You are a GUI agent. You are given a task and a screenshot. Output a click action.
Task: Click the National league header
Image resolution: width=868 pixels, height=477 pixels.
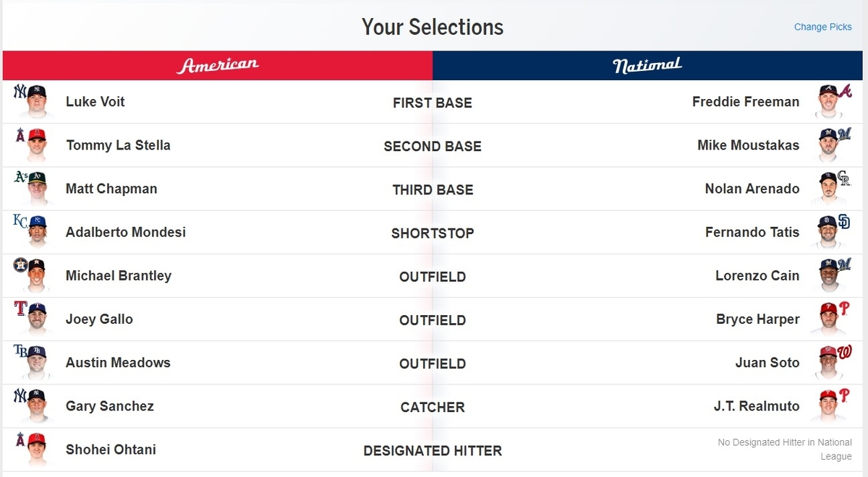point(647,66)
